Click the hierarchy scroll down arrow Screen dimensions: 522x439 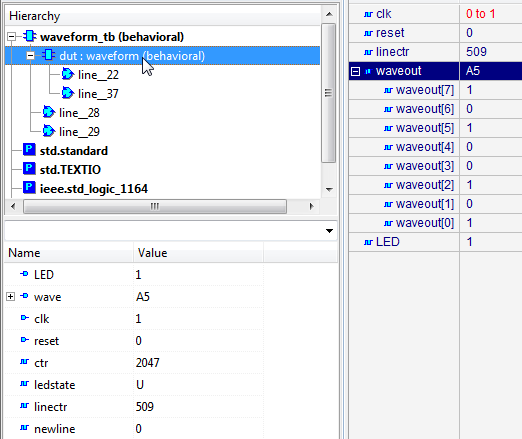click(x=329, y=189)
